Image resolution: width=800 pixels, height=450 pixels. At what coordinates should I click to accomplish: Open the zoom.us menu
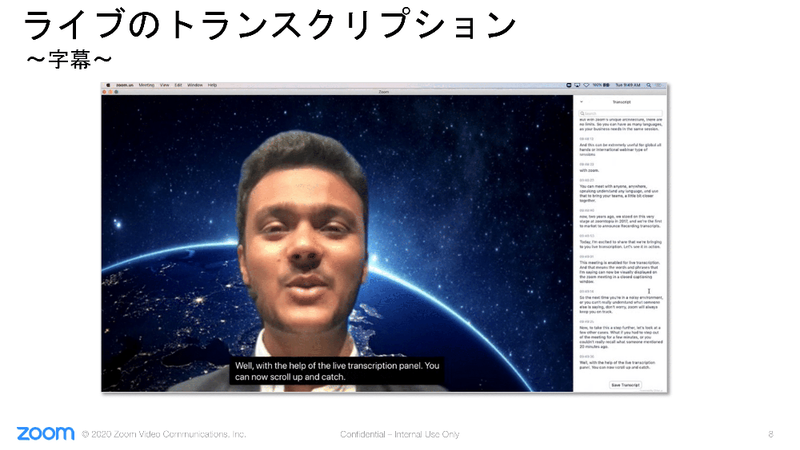(x=124, y=85)
